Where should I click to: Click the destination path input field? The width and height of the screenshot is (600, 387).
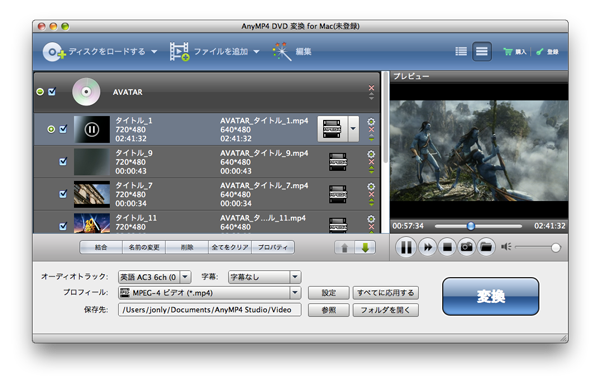pyautogui.click(x=210, y=310)
